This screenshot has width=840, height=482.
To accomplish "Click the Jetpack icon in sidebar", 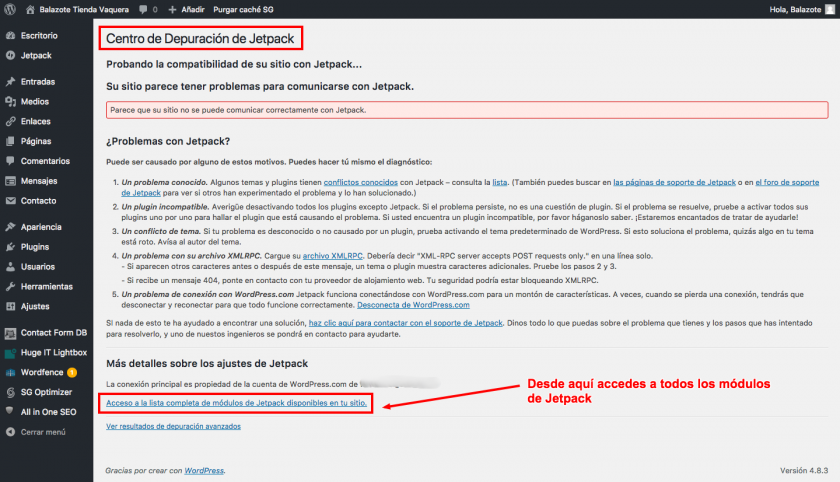I will [10, 56].
